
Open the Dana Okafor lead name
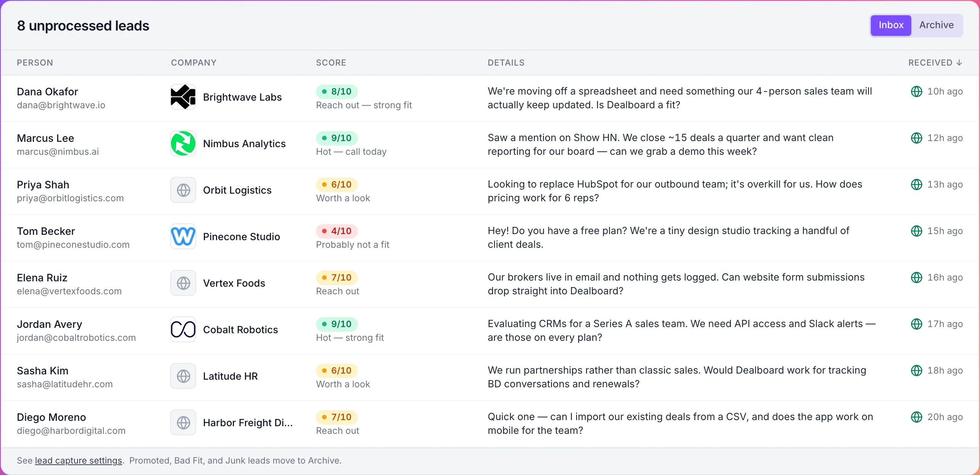pyautogui.click(x=47, y=91)
